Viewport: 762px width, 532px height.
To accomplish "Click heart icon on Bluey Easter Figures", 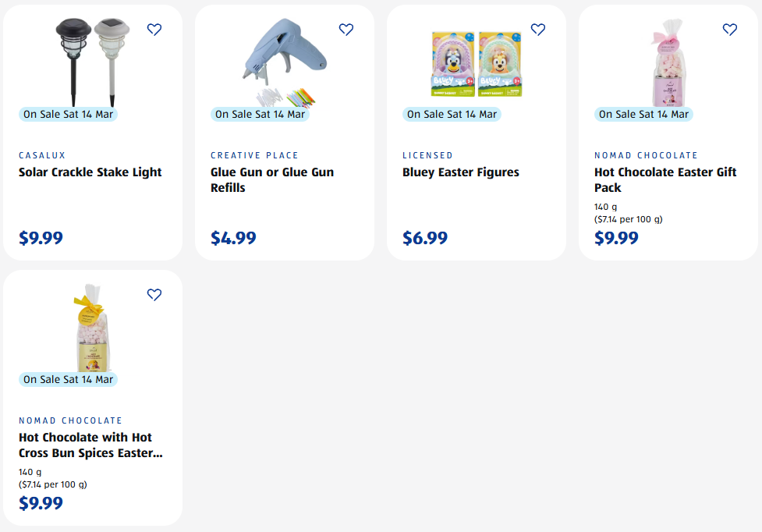I will click(x=538, y=30).
